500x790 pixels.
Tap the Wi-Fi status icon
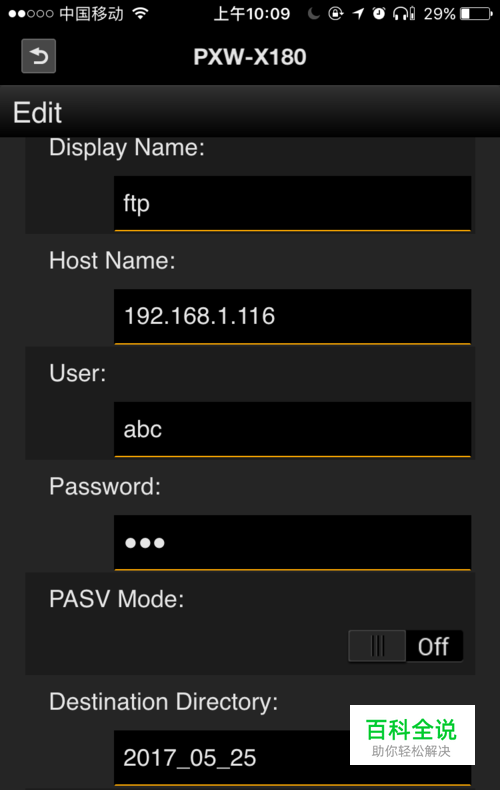click(x=140, y=14)
